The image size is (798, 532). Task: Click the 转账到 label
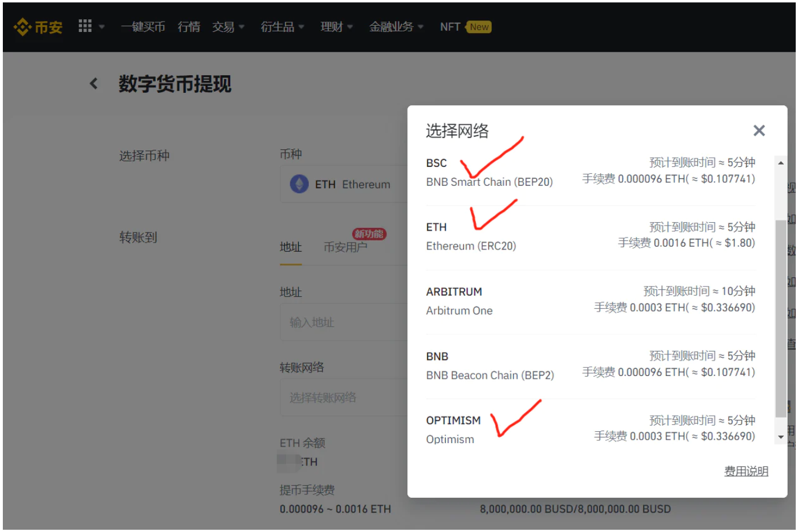[x=138, y=237]
